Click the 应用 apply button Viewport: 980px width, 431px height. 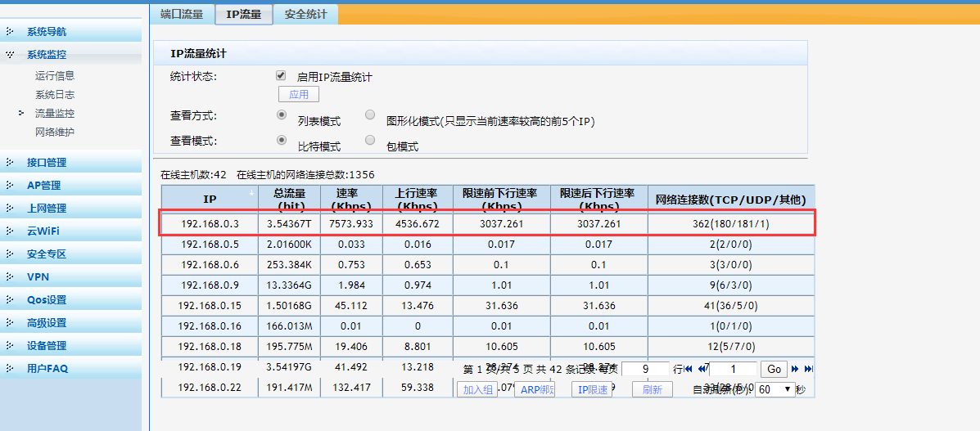(x=299, y=94)
